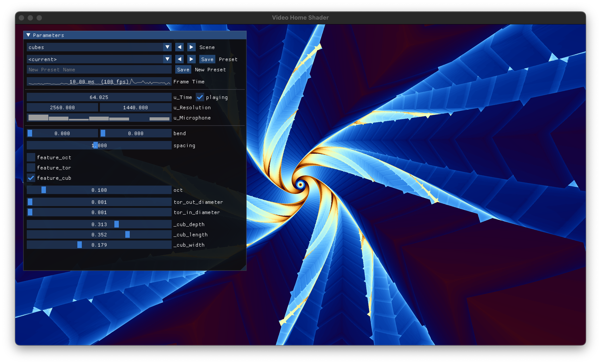The height and width of the screenshot is (364, 601).
Task: Click the spacing slider
Action: [99, 145]
